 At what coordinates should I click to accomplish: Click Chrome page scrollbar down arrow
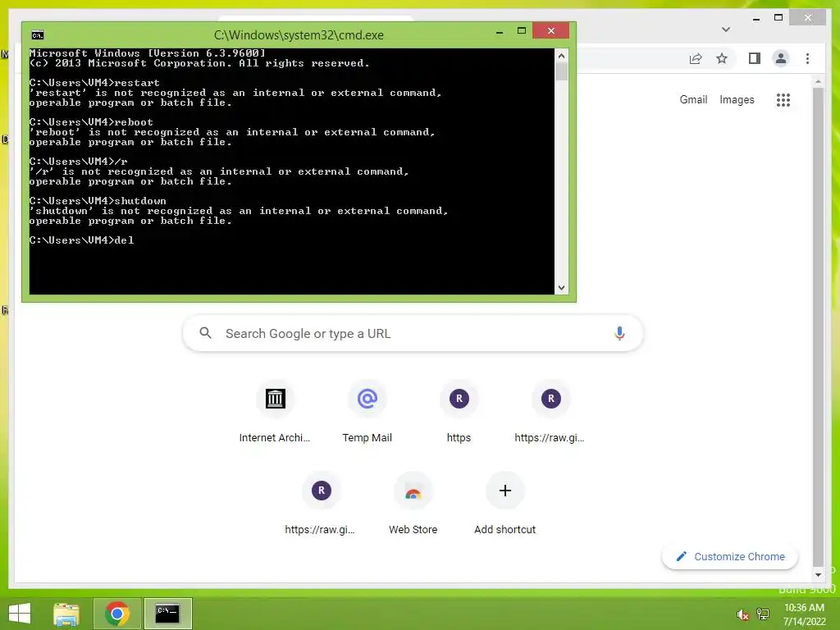coord(818,575)
